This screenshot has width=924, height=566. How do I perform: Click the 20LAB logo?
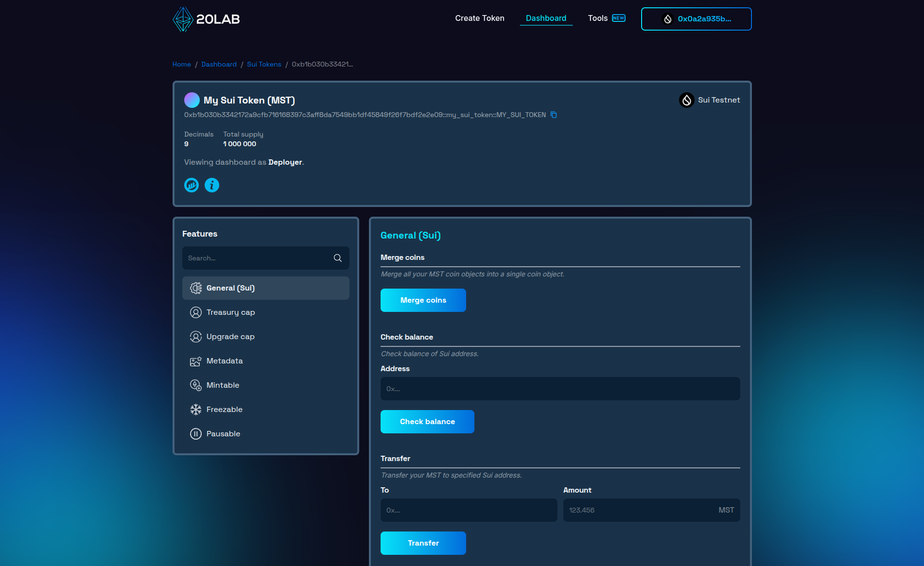coord(207,19)
